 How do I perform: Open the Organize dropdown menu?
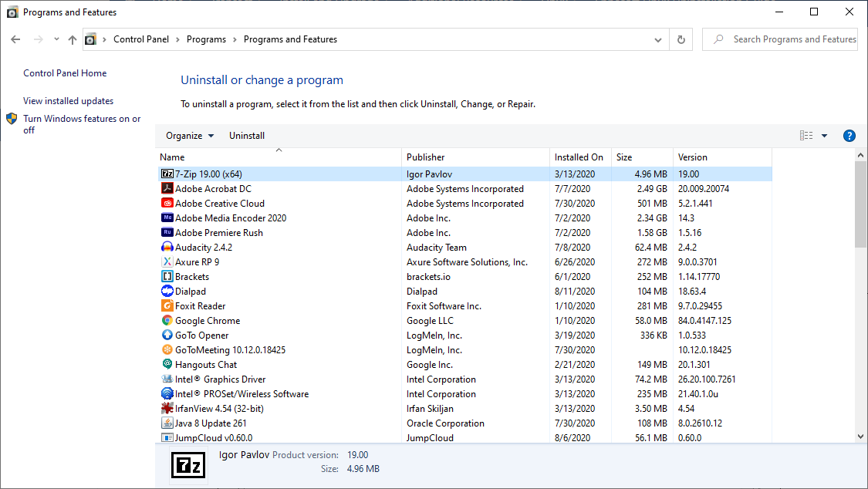pyautogui.click(x=189, y=136)
